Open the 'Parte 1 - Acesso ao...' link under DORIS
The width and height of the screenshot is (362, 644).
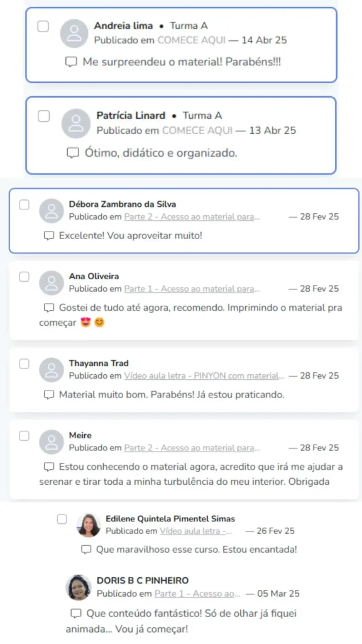tap(197, 594)
